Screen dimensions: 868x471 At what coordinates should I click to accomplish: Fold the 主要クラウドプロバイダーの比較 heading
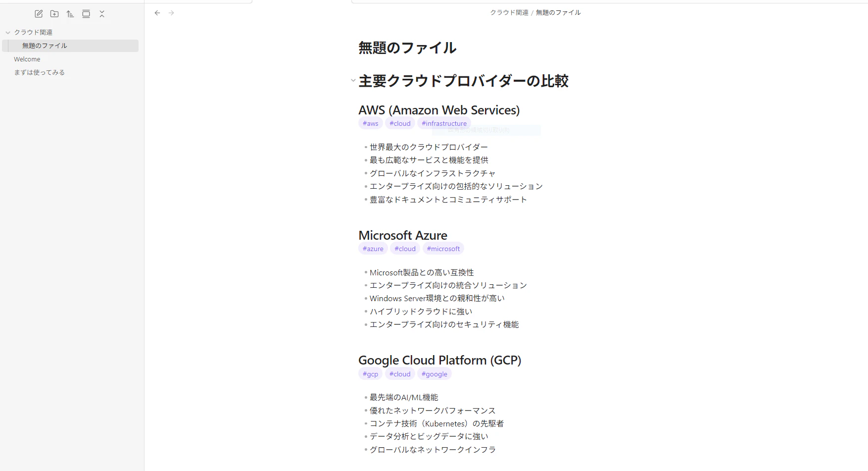(353, 80)
